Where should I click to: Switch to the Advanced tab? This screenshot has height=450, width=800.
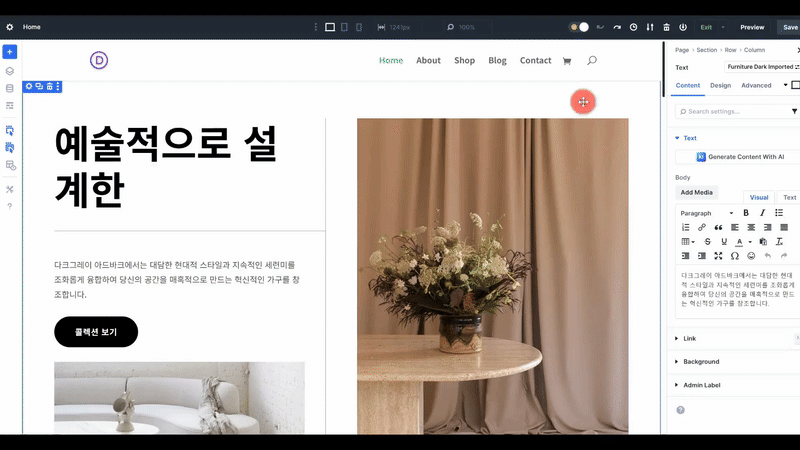(x=756, y=85)
